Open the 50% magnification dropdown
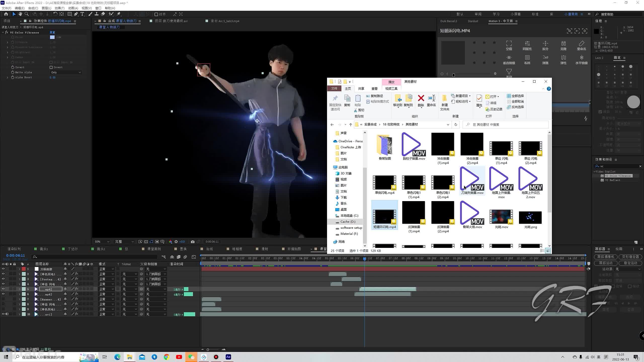This screenshot has height=362, width=644. (102, 242)
